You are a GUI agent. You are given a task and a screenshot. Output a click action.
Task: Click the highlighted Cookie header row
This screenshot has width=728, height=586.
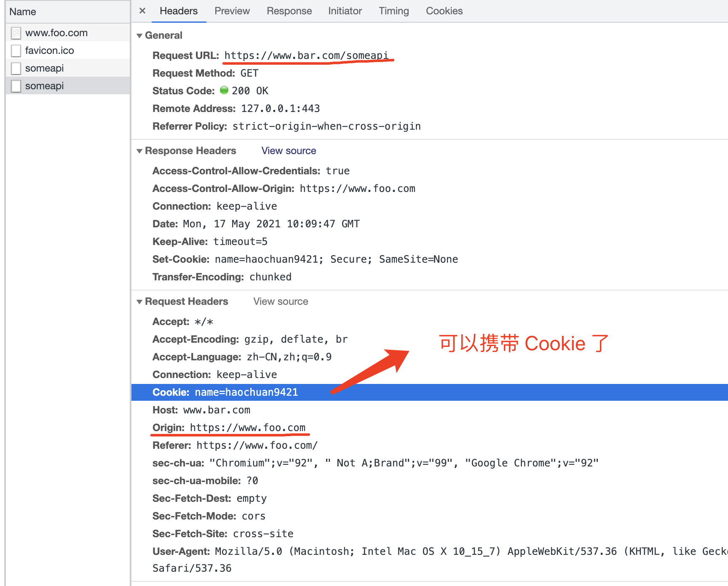[225, 392]
